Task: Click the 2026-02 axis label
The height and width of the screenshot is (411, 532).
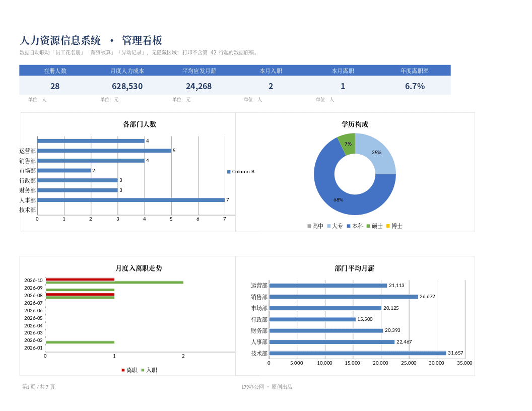Action: (x=33, y=340)
